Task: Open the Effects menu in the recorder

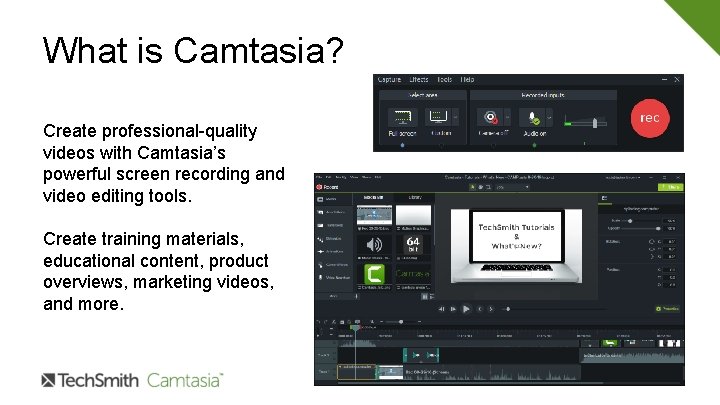Action: point(418,79)
